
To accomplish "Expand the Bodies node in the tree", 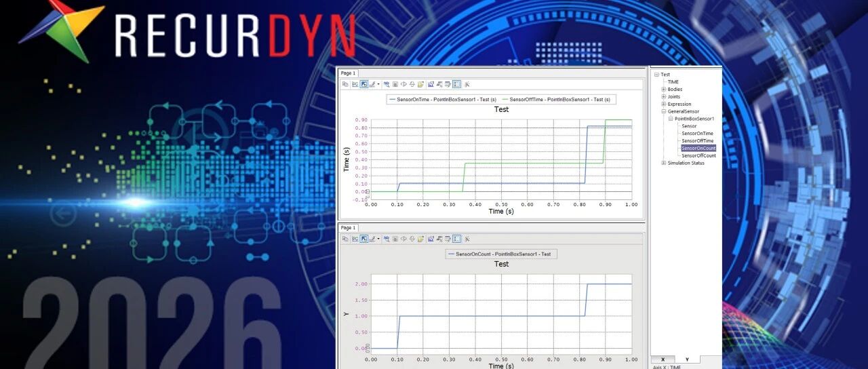I will click(x=663, y=90).
